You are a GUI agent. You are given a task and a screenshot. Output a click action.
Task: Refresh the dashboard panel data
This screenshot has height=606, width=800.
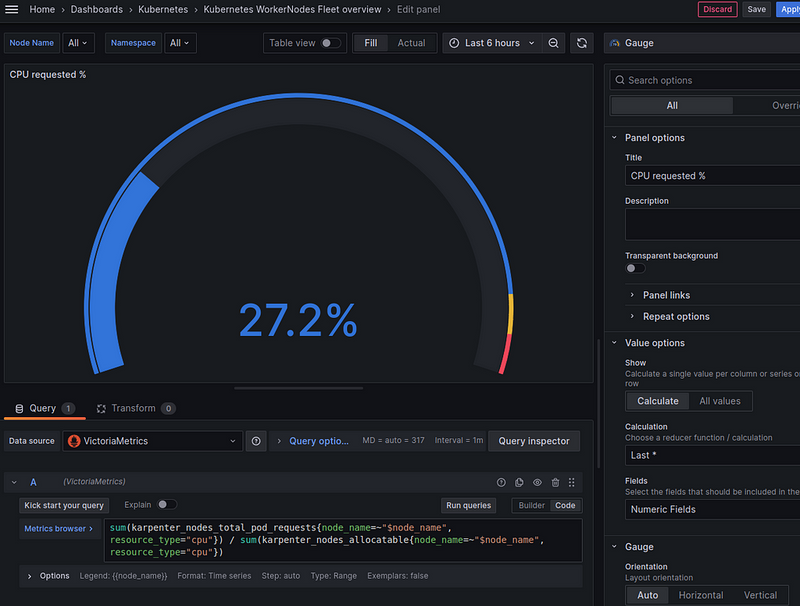(x=582, y=43)
